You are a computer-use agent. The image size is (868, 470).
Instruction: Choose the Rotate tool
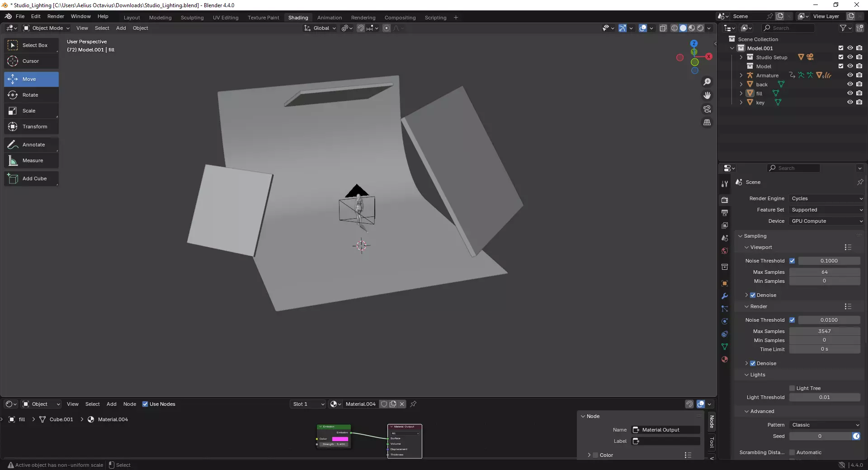[31, 95]
